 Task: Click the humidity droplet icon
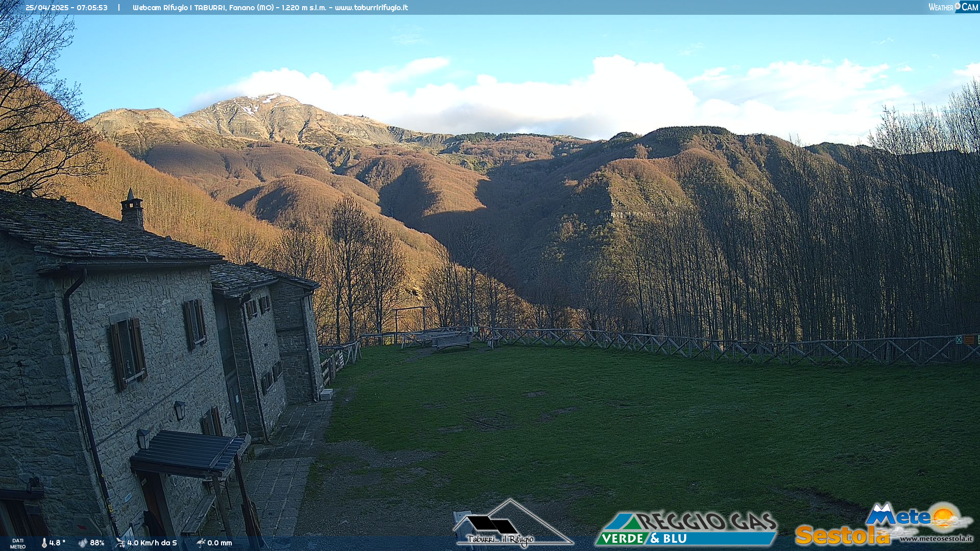83,543
